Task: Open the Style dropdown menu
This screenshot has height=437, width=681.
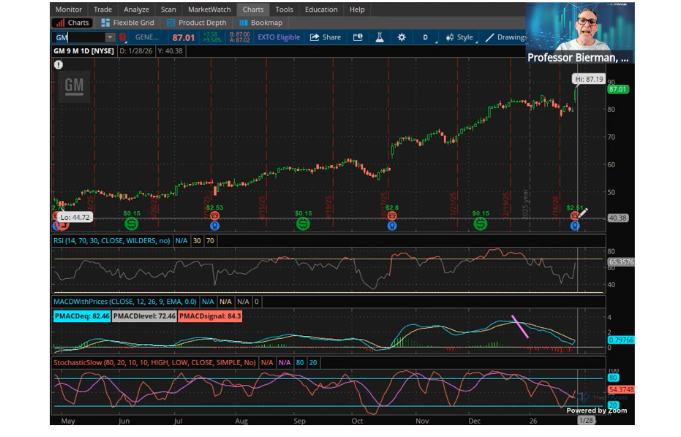Action: (460, 37)
